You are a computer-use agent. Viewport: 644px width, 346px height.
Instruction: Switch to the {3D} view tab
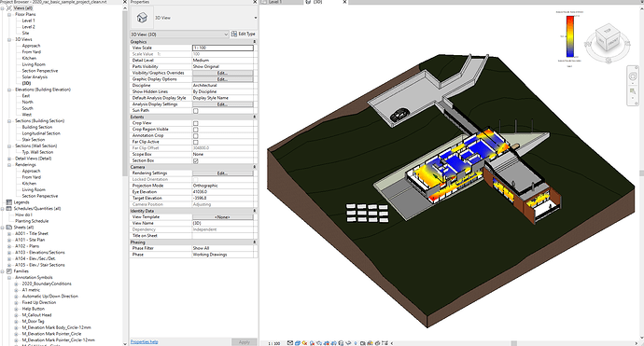click(318, 2)
